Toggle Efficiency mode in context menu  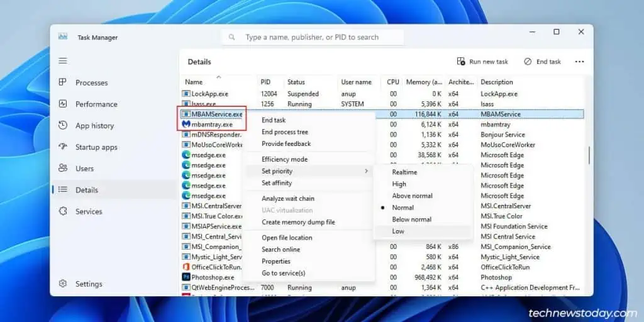pyautogui.click(x=309, y=159)
